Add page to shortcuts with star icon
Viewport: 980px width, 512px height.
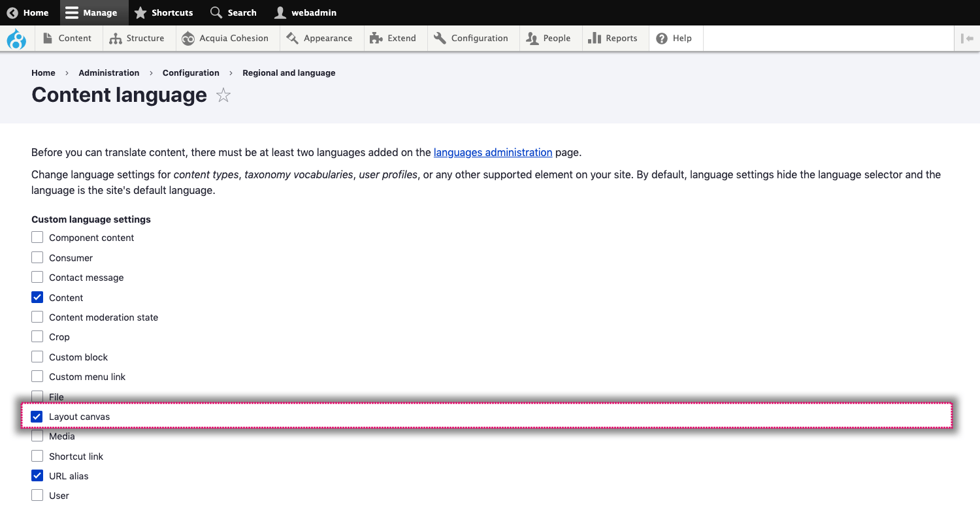click(x=223, y=95)
